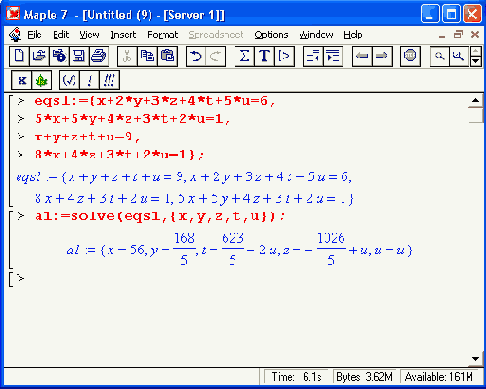Copy the selection with the copy icon
This screenshot has height=389, width=486.
coord(147,56)
